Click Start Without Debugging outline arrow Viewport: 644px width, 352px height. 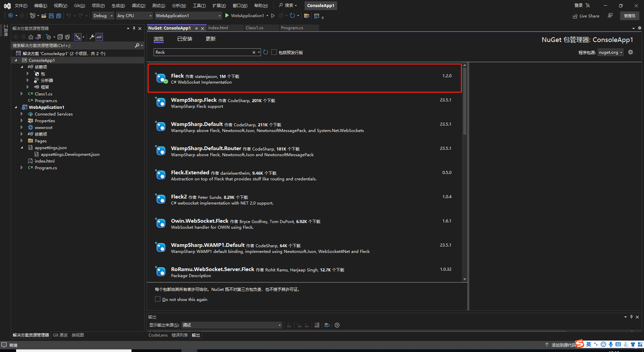tap(273, 16)
